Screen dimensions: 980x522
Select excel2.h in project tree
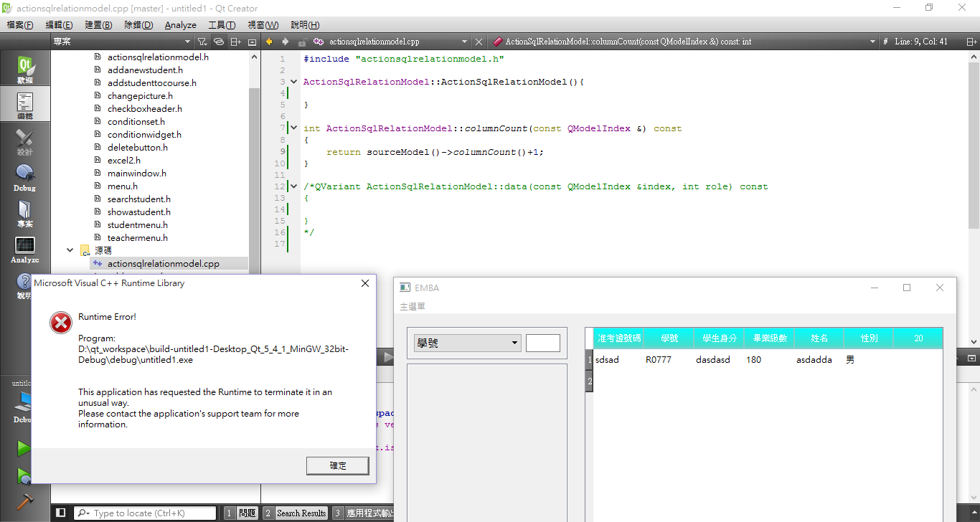coord(124,161)
